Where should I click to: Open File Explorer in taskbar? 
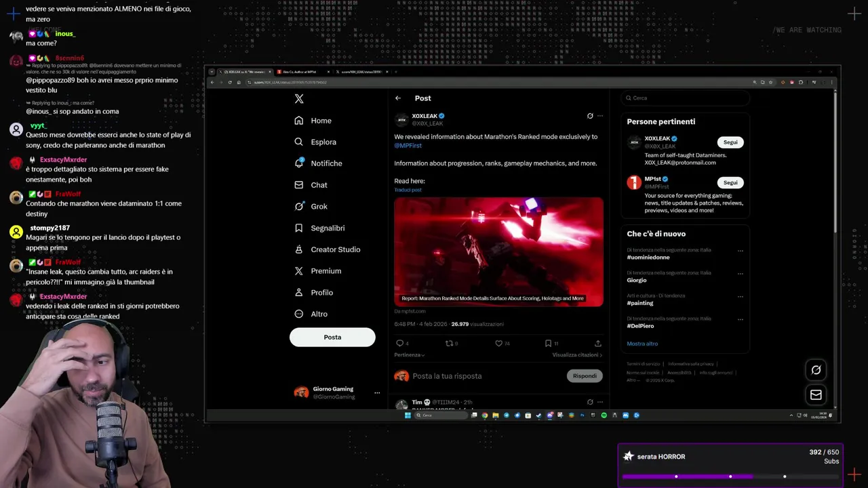pos(496,415)
